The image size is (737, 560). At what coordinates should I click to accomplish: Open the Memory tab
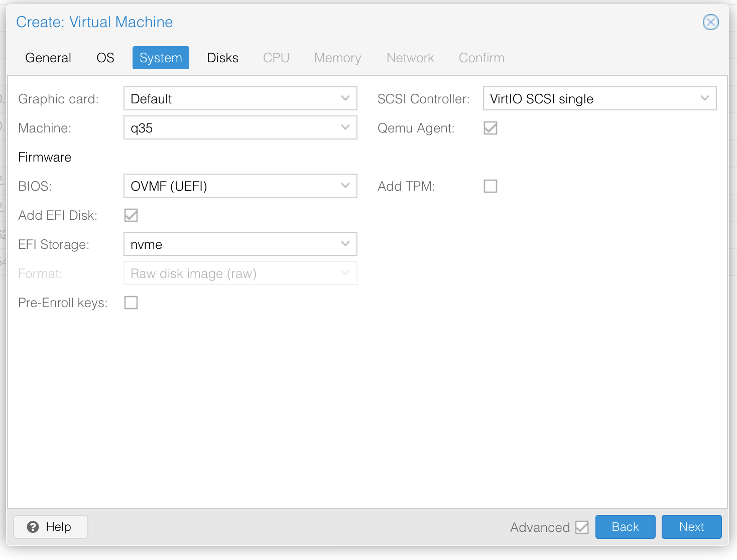337,58
